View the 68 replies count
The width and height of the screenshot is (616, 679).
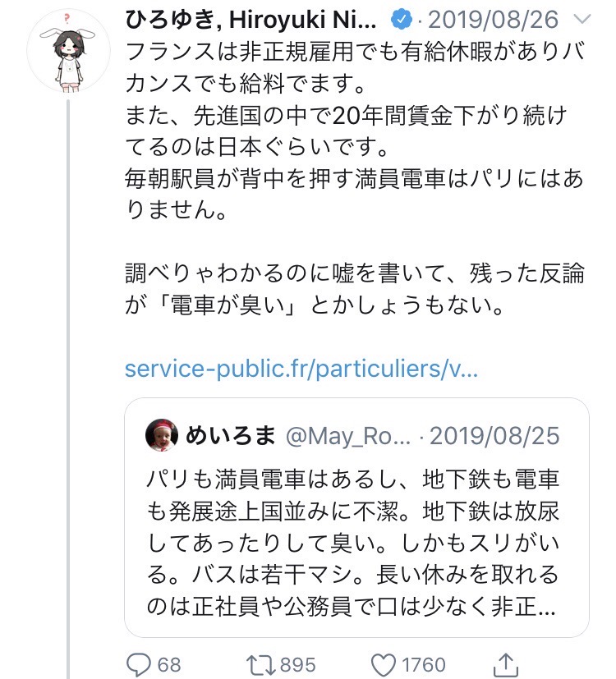pos(168,663)
